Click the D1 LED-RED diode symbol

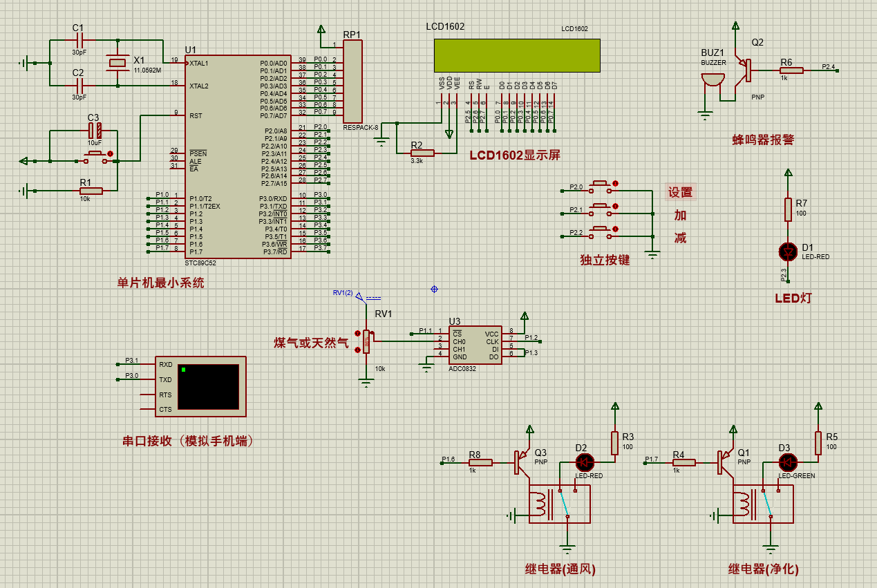click(x=787, y=249)
